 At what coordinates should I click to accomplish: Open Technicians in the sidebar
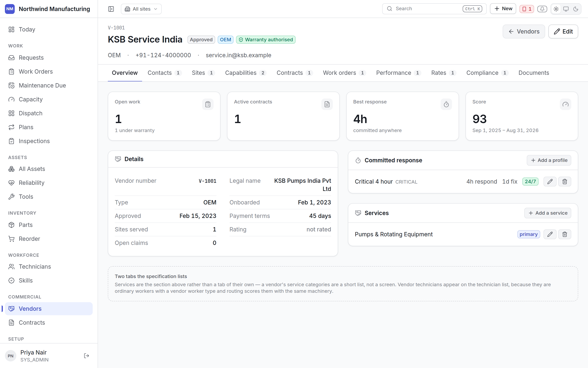49,267
